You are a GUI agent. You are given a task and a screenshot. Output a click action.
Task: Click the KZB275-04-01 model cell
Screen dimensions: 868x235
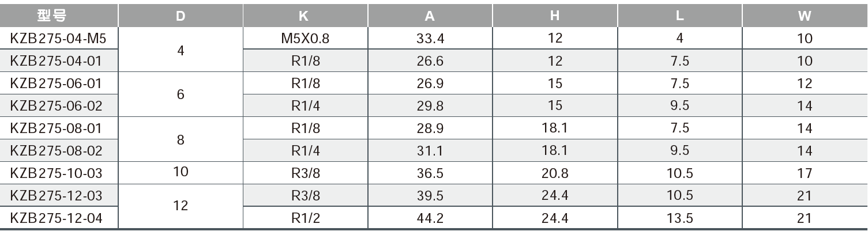click(56, 61)
